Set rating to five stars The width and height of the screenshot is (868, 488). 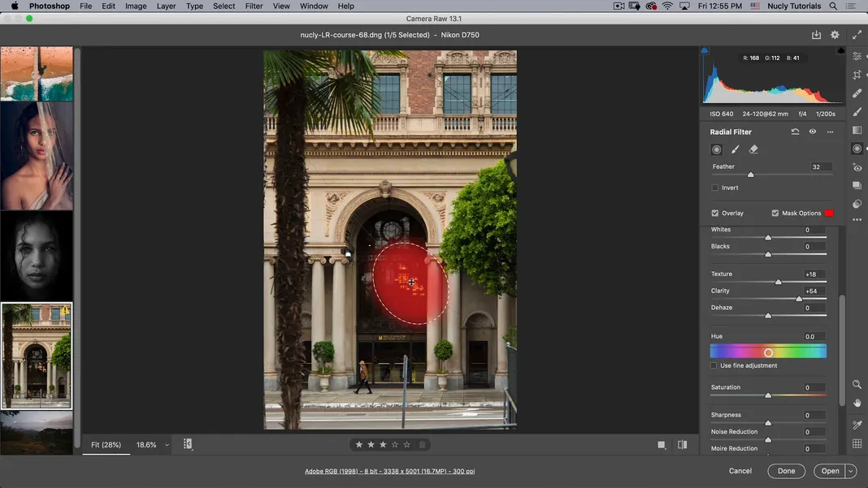coord(407,445)
